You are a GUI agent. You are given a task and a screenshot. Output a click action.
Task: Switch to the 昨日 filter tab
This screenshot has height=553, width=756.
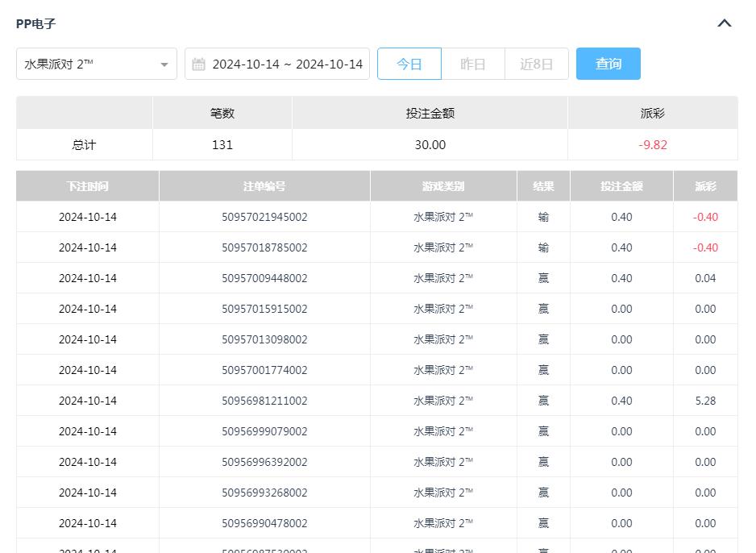(x=473, y=64)
